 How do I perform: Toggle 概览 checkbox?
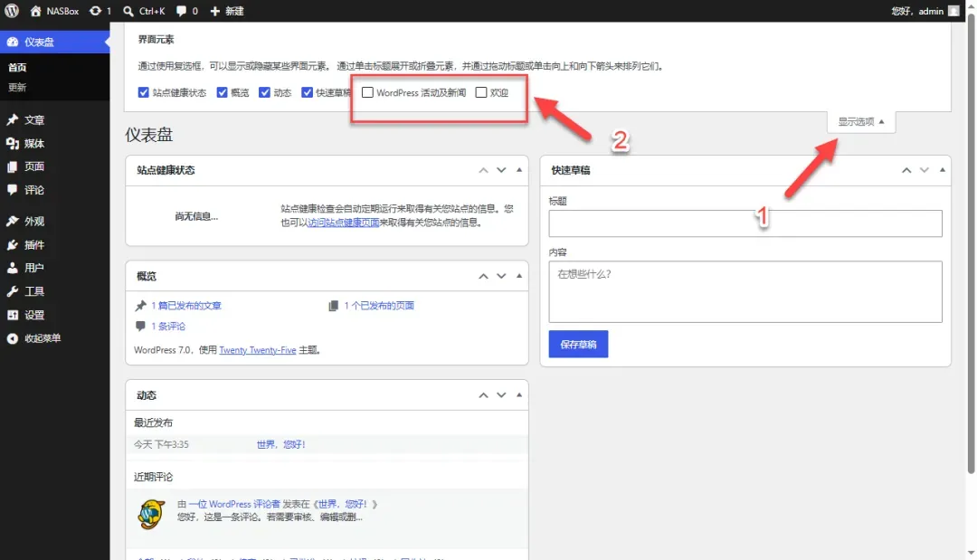click(x=222, y=92)
